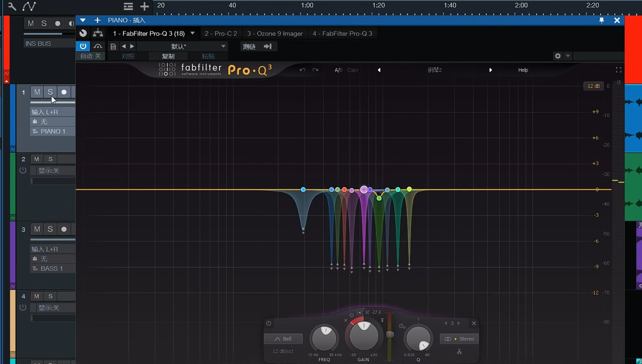Viewport: 642px width, 364px height.
Task: Open the plugin routing icon
Action: tap(98, 33)
